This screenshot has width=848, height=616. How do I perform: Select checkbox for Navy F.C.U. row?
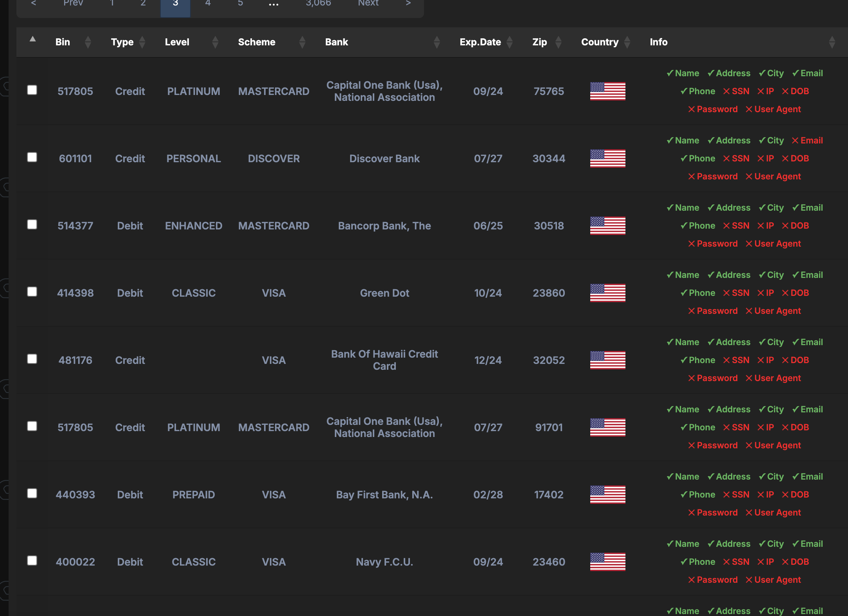[x=32, y=560]
